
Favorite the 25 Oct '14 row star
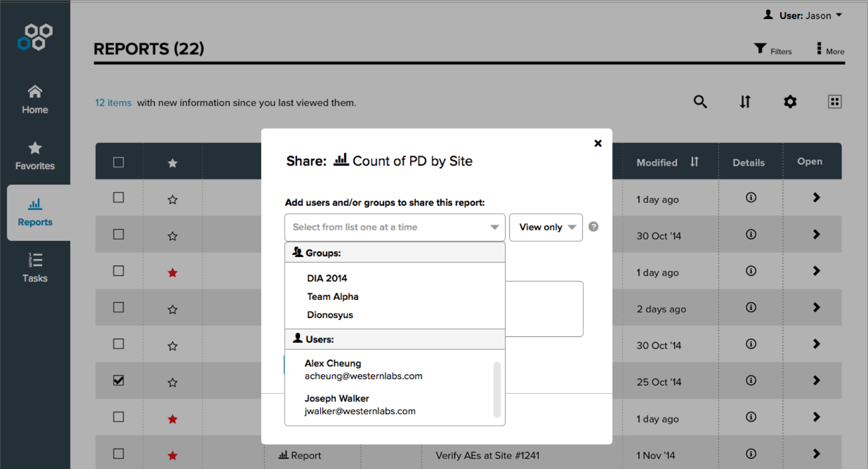[173, 383]
